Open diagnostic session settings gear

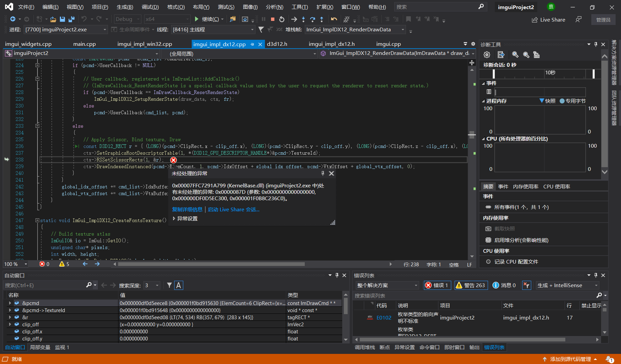click(486, 55)
